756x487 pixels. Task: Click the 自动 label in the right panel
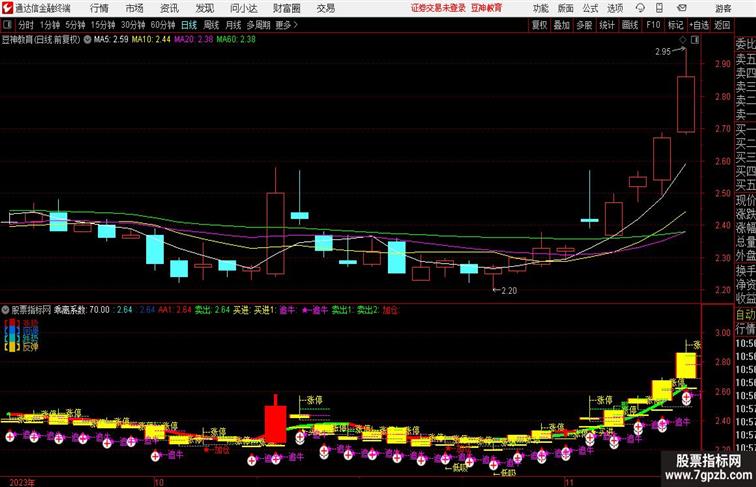pyautogui.click(x=745, y=314)
